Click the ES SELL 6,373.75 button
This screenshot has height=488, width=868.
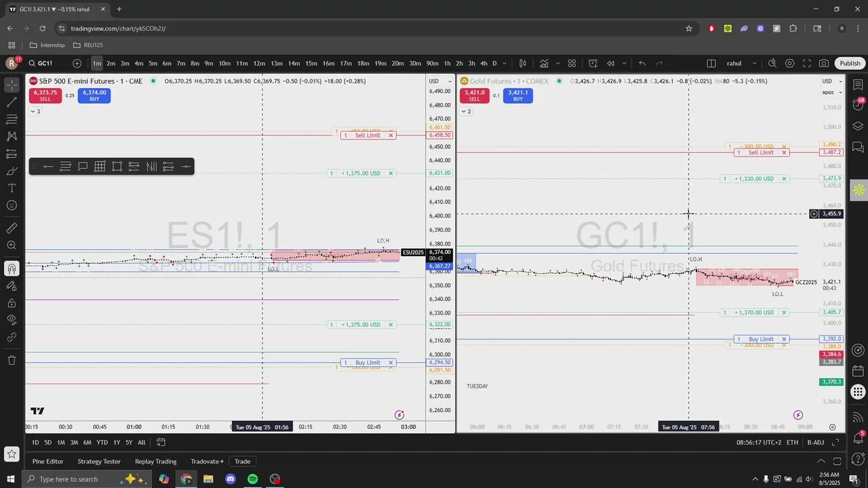[x=45, y=96]
